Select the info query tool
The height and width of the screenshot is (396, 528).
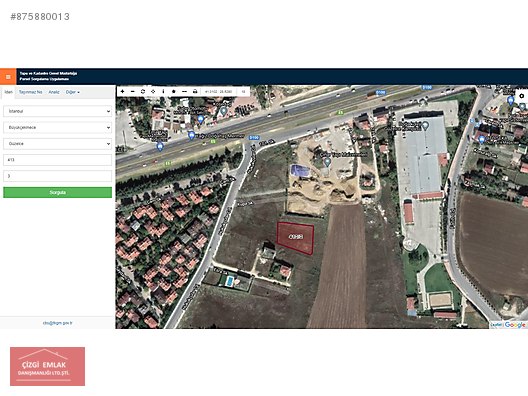[x=163, y=91]
